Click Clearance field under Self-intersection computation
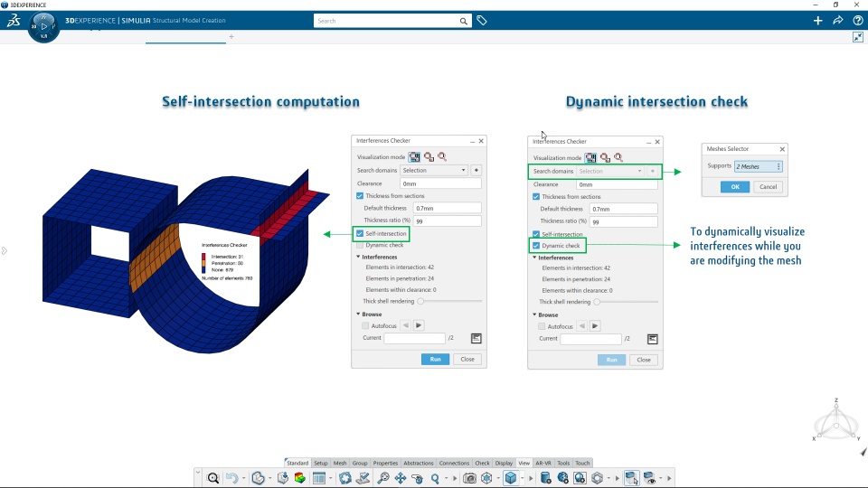868x488 pixels. point(440,183)
